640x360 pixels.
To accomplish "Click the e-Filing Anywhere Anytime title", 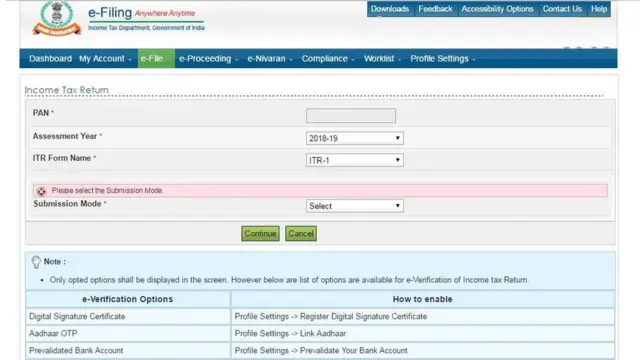I will [x=142, y=13].
